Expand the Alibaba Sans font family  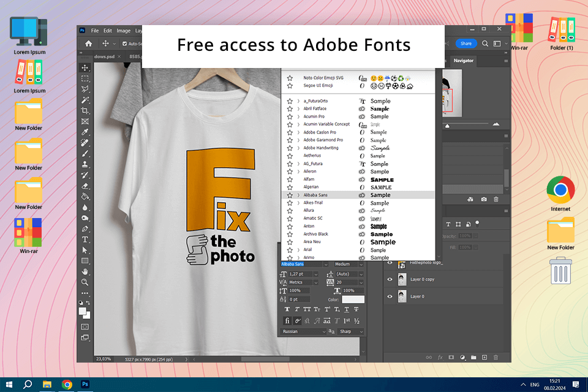pyautogui.click(x=298, y=195)
